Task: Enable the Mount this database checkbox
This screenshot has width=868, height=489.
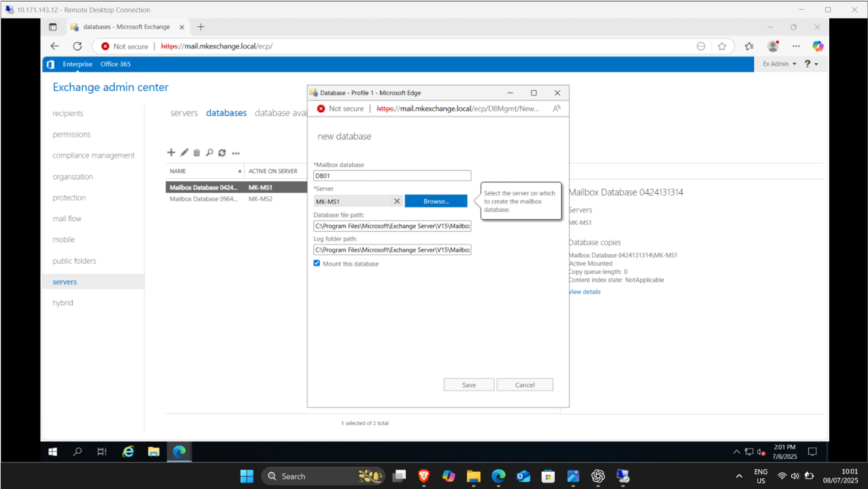Action: tap(316, 263)
